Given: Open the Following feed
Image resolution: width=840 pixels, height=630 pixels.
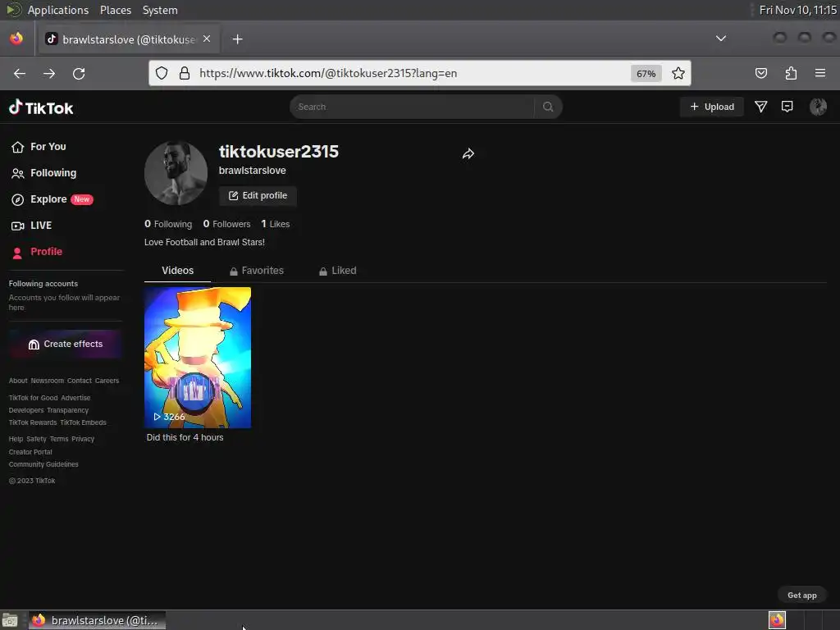Looking at the screenshot, I should (x=44, y=173).
